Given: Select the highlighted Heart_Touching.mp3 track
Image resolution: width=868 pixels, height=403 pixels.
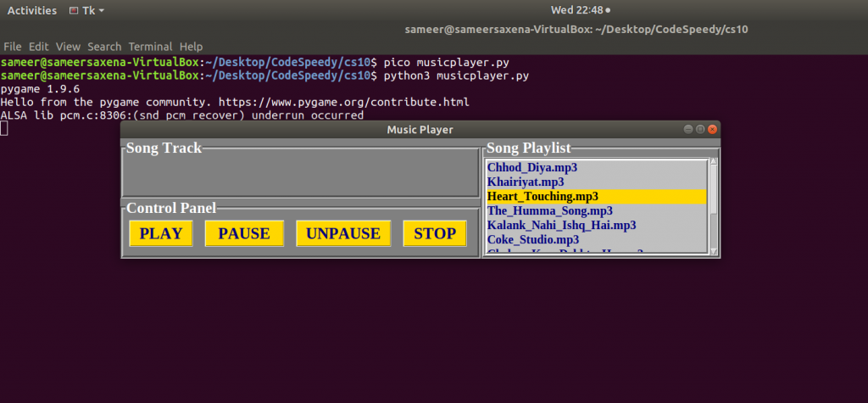Looking at the screenshot, I should [542, 197].
